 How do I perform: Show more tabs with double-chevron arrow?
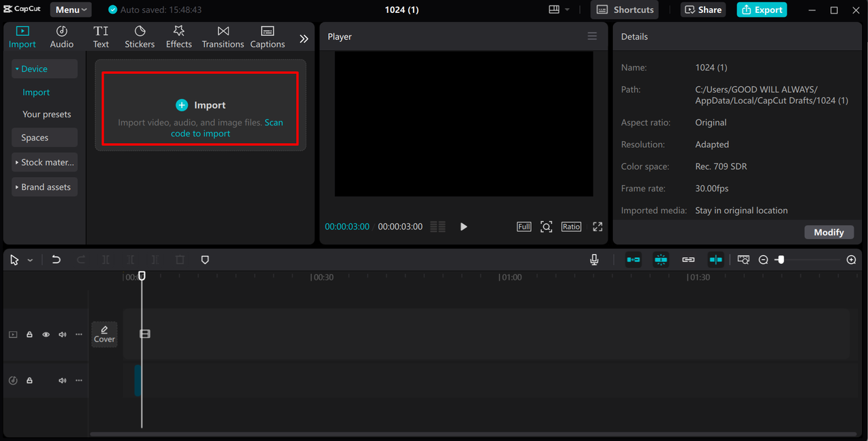coord(304,39)
